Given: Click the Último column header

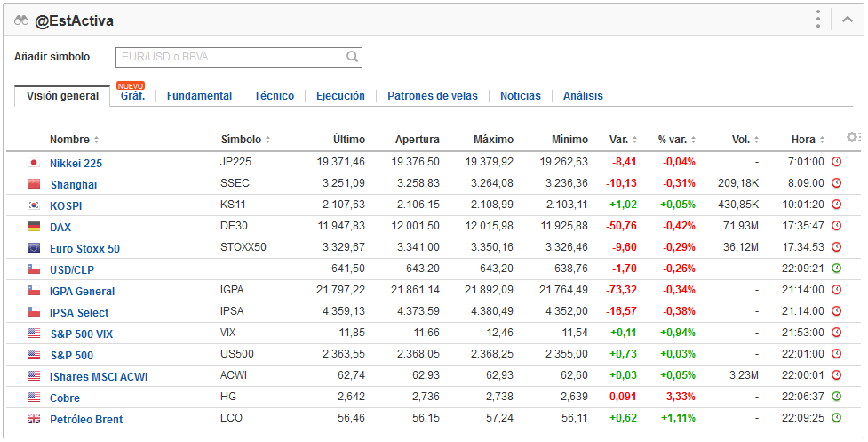Looking at the screenshot, I should tap(349, 140).
